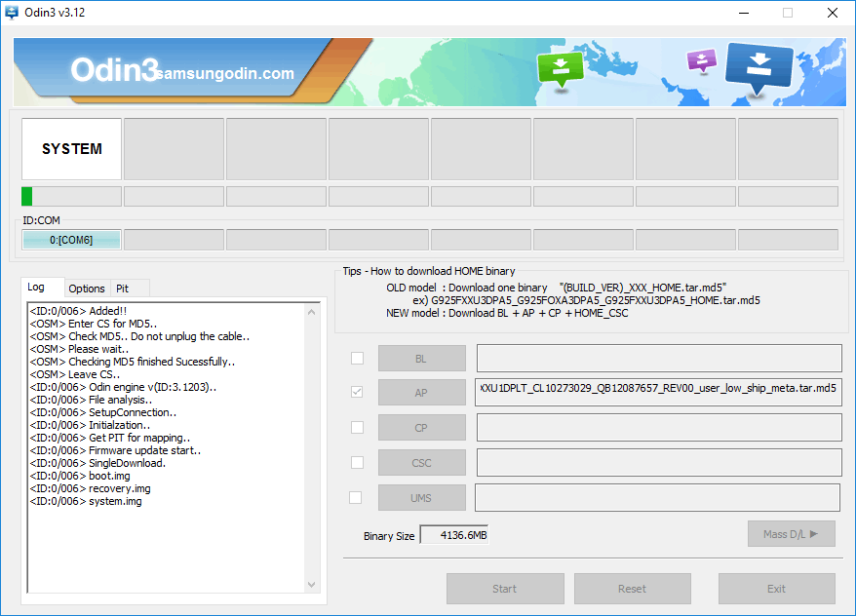Screen dimensions: 856x616
Task: Click the 'SingleDownload.' log line
Action: [97, 463]
